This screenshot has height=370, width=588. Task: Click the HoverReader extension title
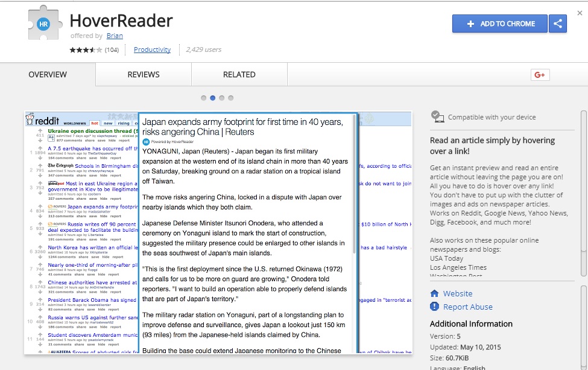click(x=121, y=21)
